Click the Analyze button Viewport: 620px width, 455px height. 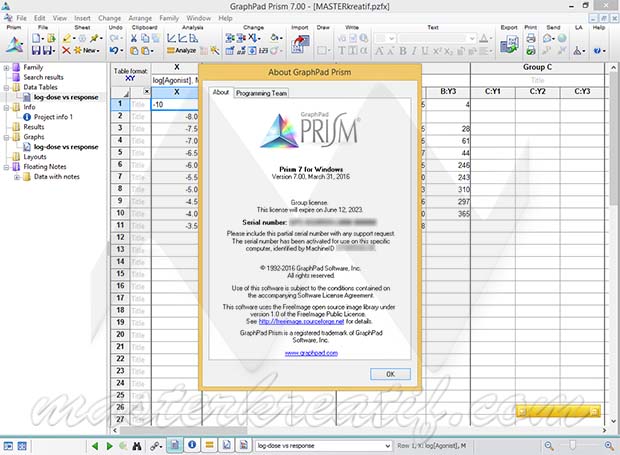181,50
